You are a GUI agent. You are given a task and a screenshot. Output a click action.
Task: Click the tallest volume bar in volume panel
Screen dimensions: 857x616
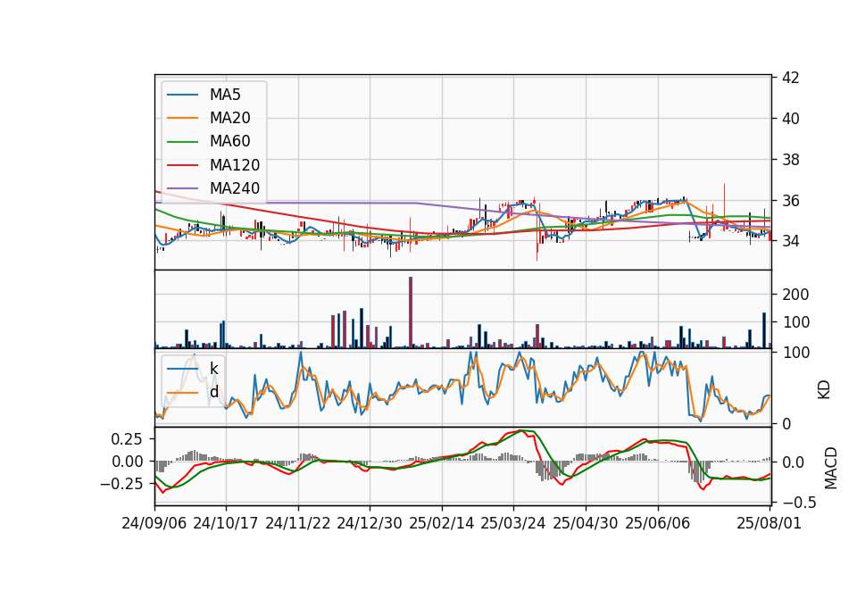411,312
